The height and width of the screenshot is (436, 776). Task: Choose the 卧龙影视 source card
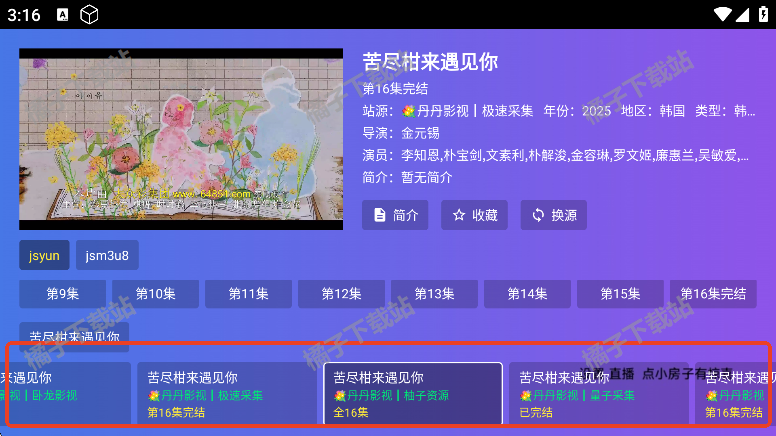(65, 393)
